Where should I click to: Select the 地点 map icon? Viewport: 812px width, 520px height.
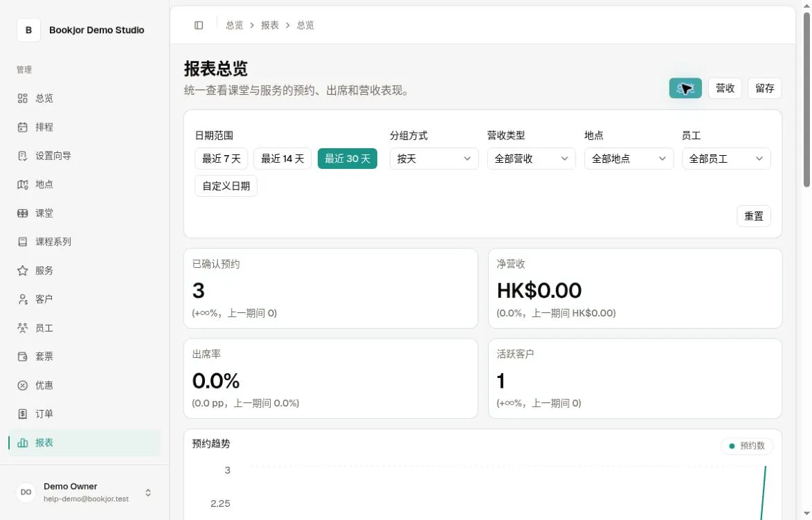22,184
